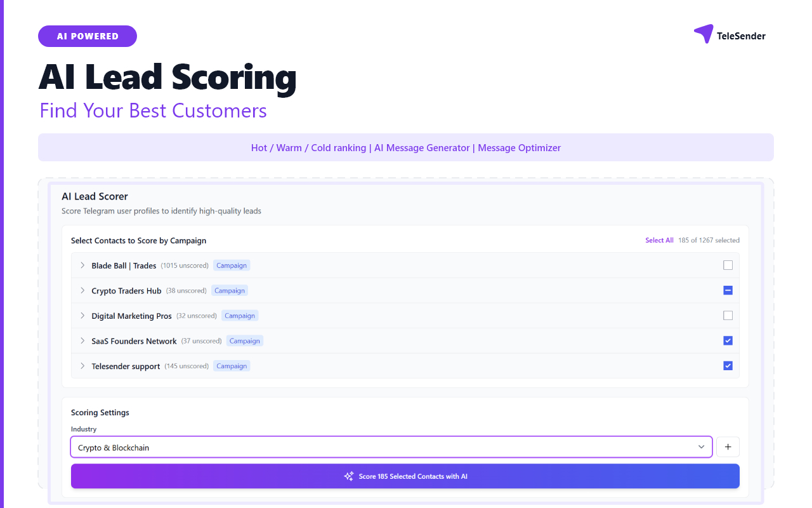Check the Digital Marketing Pros checkbox
The width and height of the screenshot is (812, 508).
pyautogui.click(x=728, y=316)
